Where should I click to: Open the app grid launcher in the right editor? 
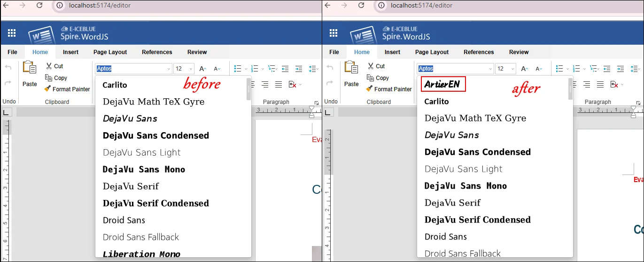coord(334,33)
